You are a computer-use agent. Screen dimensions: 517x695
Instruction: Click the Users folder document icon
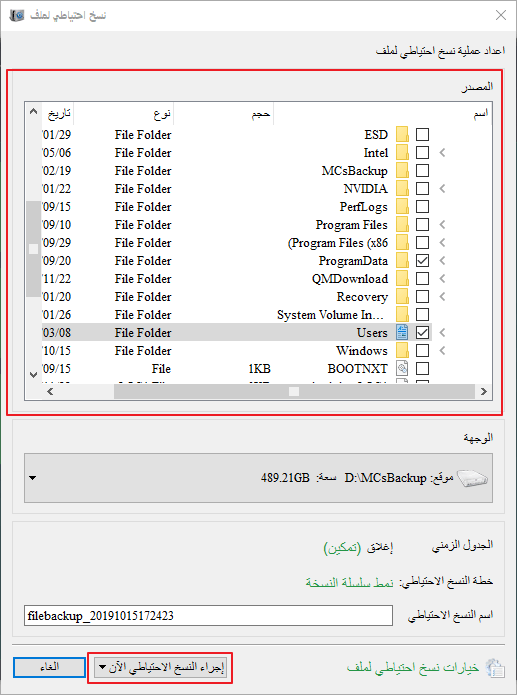pos(402,332)
